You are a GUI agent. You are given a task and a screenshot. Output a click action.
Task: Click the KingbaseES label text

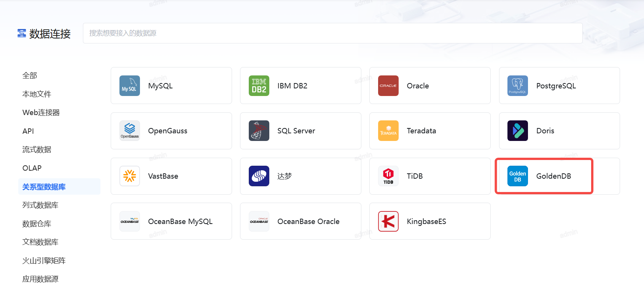[426, 221]
